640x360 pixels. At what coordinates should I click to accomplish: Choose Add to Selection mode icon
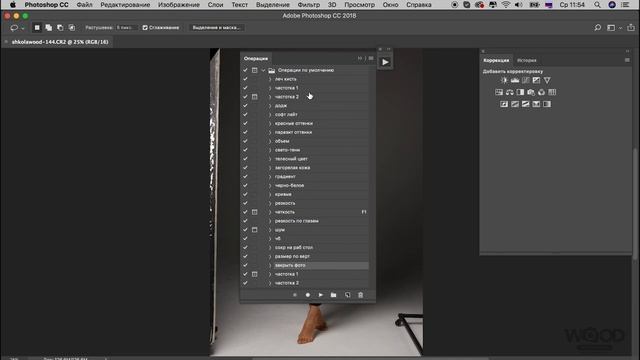(x=49, y=28)
